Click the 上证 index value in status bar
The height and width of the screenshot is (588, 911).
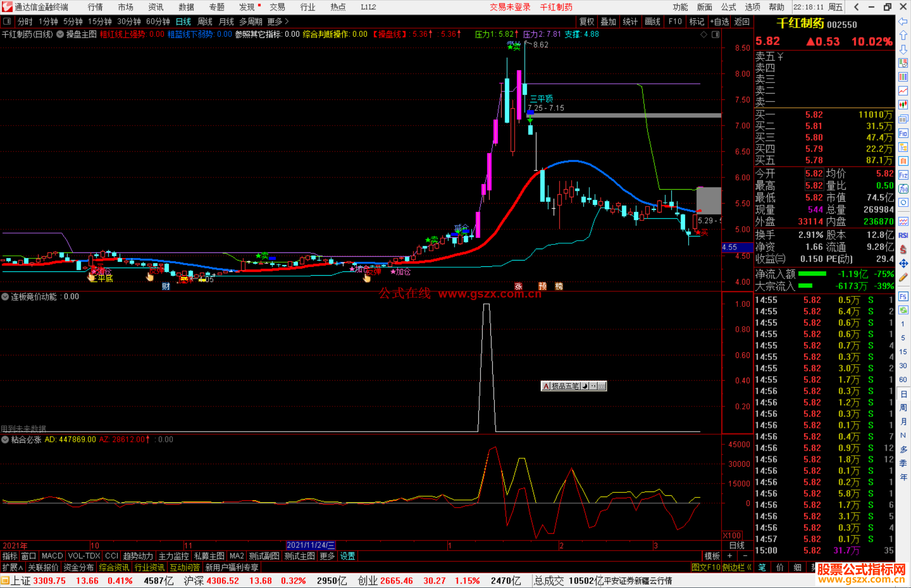pos(49,580)
